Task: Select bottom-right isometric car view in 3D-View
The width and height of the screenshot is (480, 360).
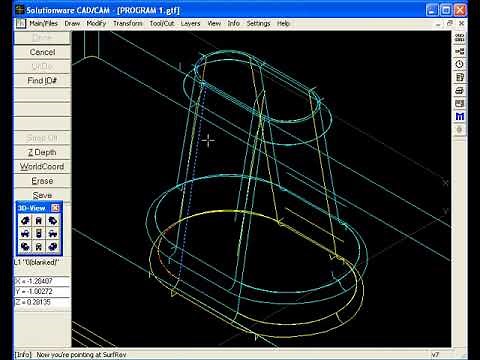Action: click(53, 247)
